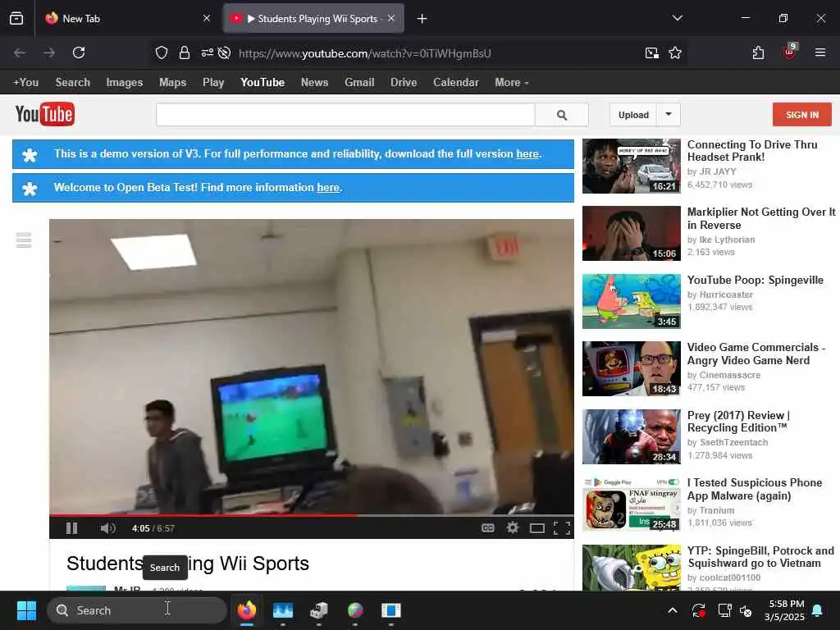Viewport: 840px width, 630px height.
Task: Open Gmail in the Google bar
Action: pos(359,83)
